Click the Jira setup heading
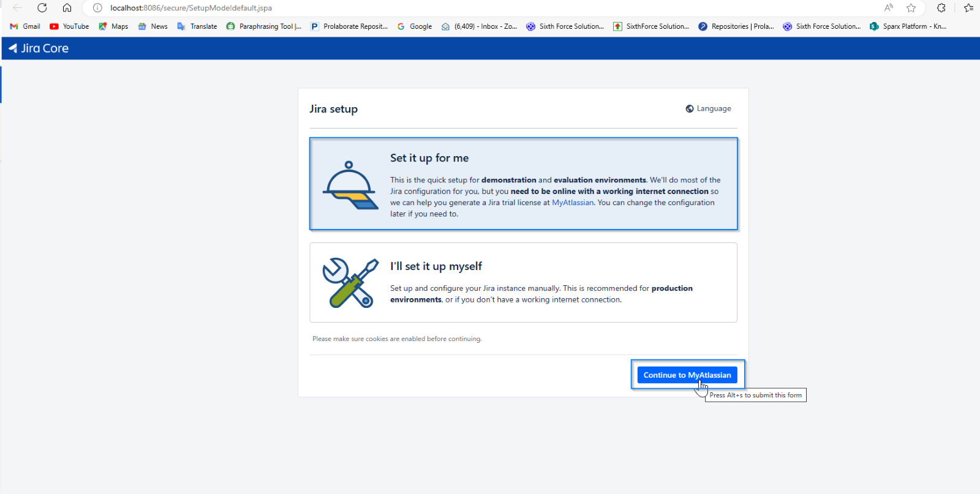 (x=334, y=109)
